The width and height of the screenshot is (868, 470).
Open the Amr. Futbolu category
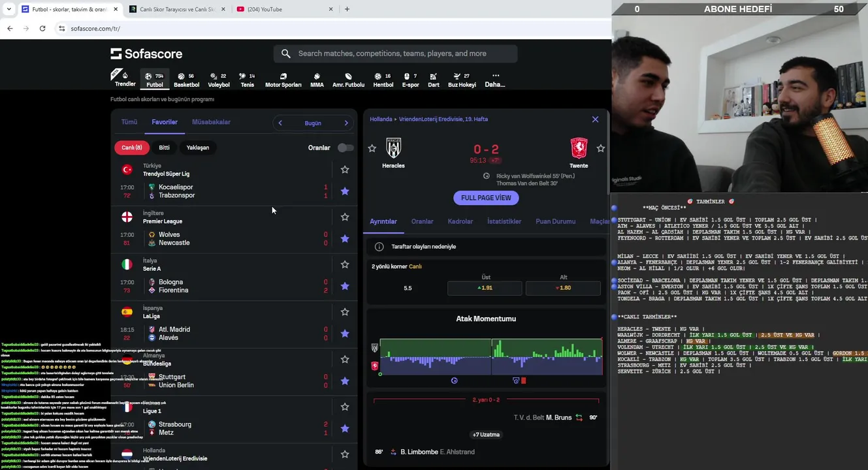(x=348, y=80)
